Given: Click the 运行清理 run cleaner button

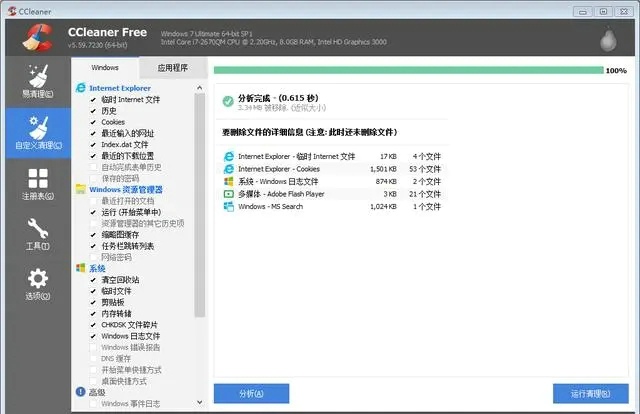Looking at the screenshot, I should 591,394.
